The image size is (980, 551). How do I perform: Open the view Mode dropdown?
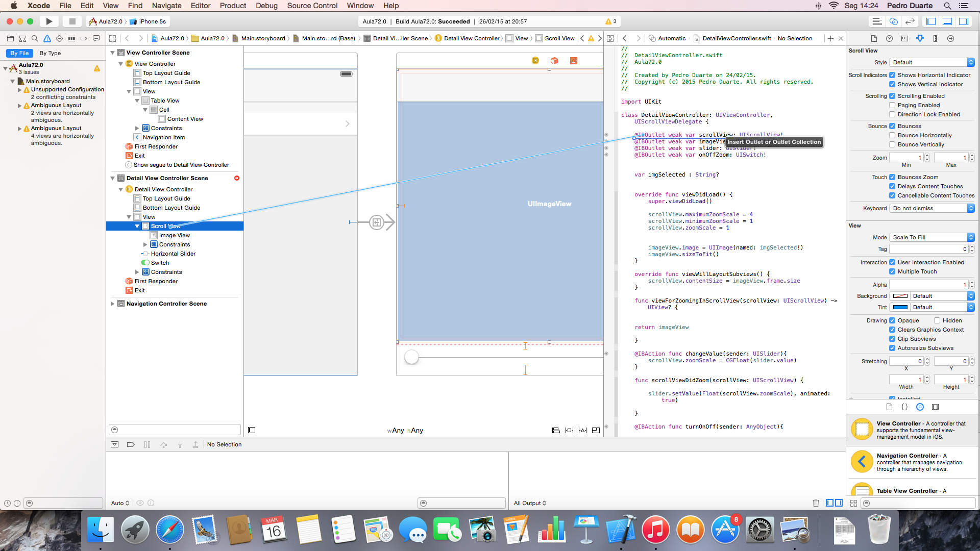click(x=932, y=237)
